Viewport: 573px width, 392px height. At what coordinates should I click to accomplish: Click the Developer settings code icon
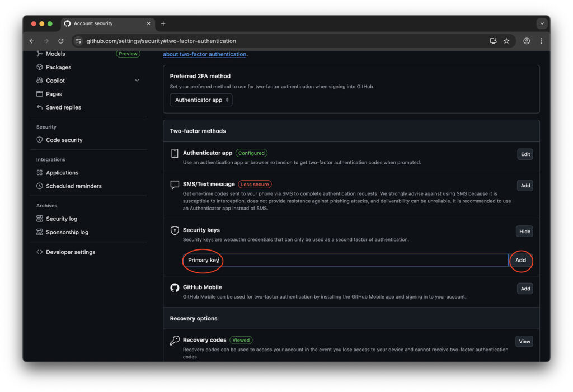click(40, 252)
